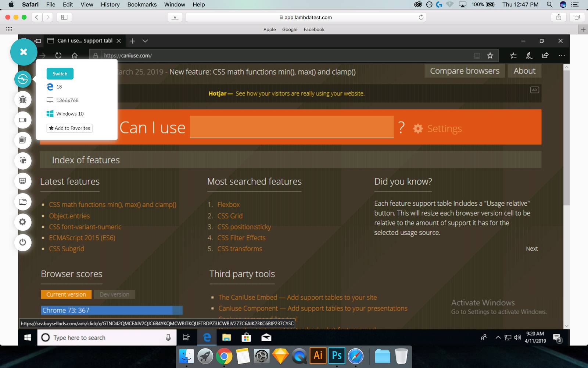The width and height of the screenshot is (588, 368).
Task: Click the Compare browsers button
Action: [x=465, y=71]
